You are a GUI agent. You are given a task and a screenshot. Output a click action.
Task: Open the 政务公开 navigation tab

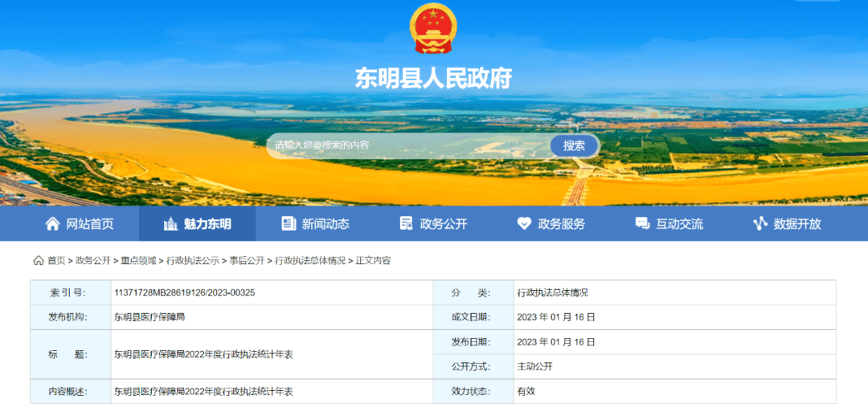(433, 223)
